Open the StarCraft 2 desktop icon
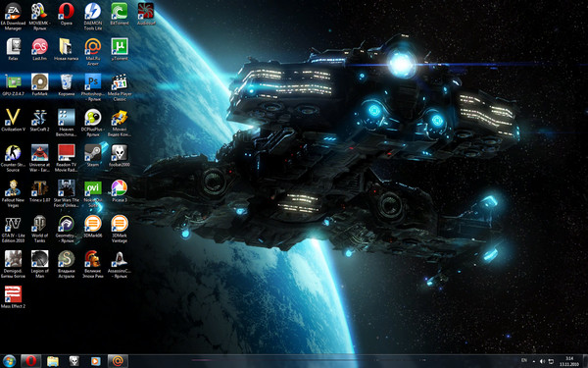This screenshot has width=588, height=368. (x=39, y=120)
